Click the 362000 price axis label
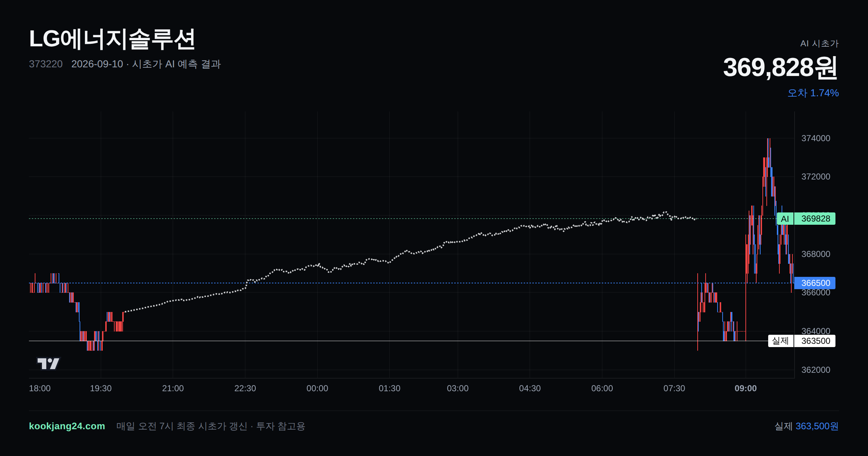Screen dimensions: 868x456 tap(816, 370)
